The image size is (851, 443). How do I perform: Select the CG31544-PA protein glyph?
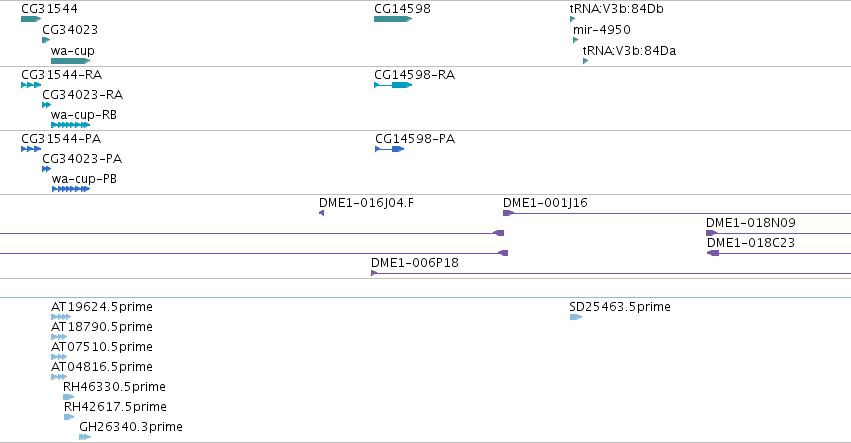pyautogui.click(x=31, y=149)
